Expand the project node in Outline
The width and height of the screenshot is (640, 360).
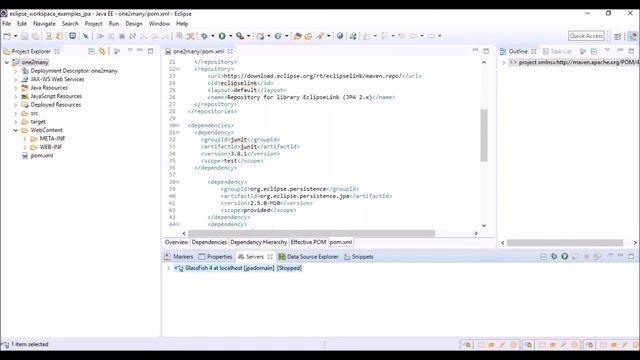pos(504,62)
